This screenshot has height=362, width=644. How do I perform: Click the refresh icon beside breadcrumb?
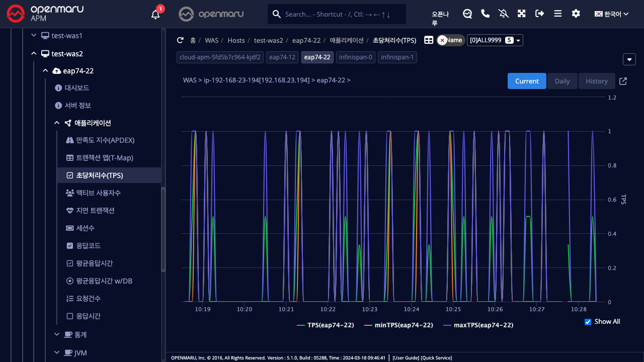[180, 40]
